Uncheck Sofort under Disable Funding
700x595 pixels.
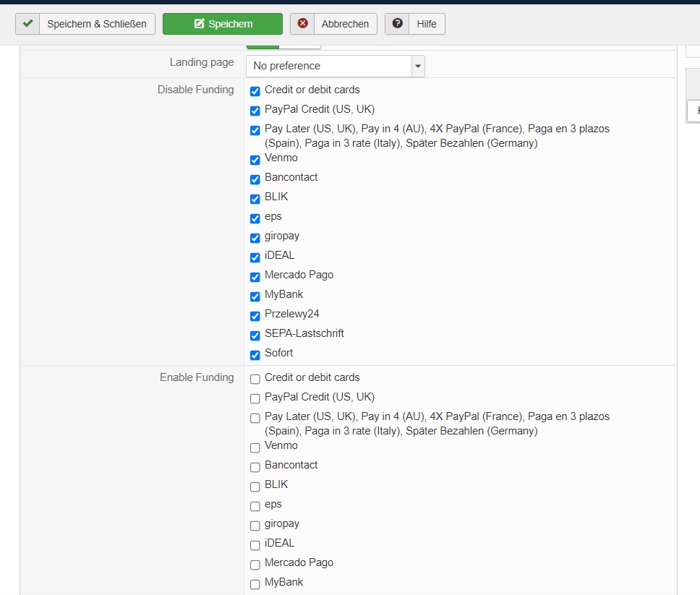coord(255,355)
